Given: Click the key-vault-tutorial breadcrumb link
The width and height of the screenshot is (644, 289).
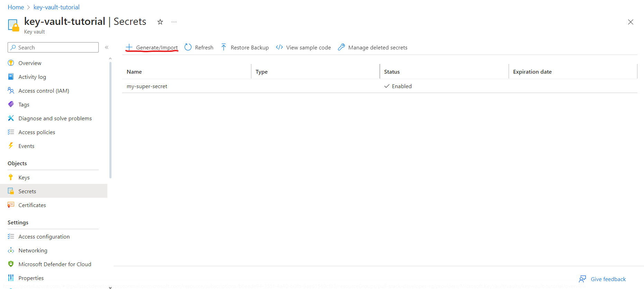Looking at the screenshot, I should (x=56, y=7).
